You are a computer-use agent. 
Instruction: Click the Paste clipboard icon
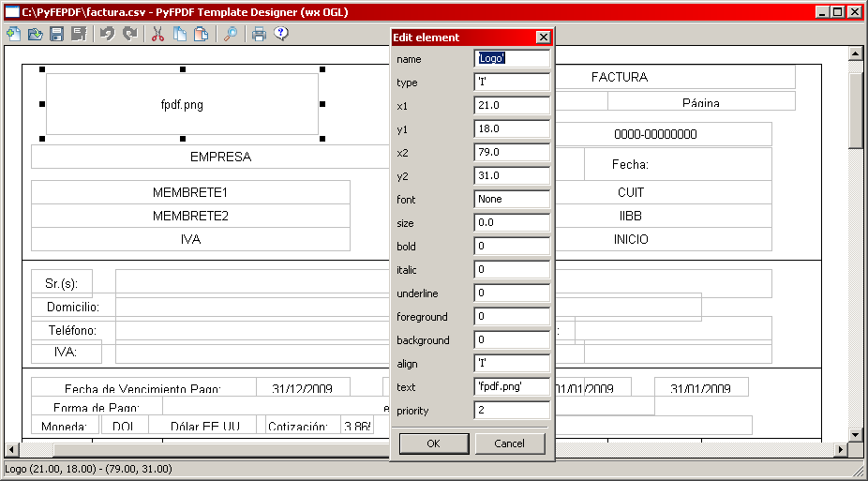pyautogui.click(x=202, y=34)
